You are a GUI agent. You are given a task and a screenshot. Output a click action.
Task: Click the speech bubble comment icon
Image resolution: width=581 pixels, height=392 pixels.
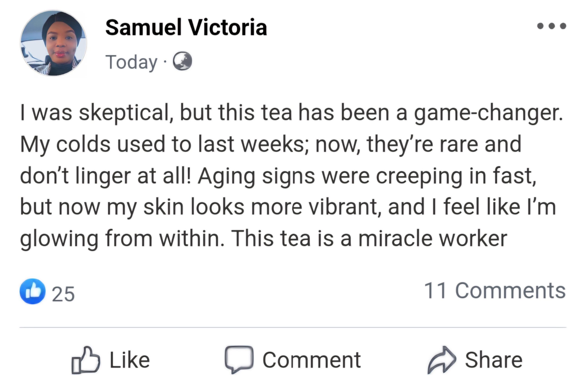click(239, 359)
